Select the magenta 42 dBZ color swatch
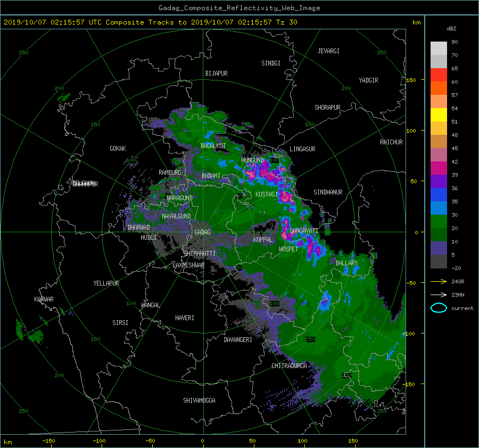 439,168
